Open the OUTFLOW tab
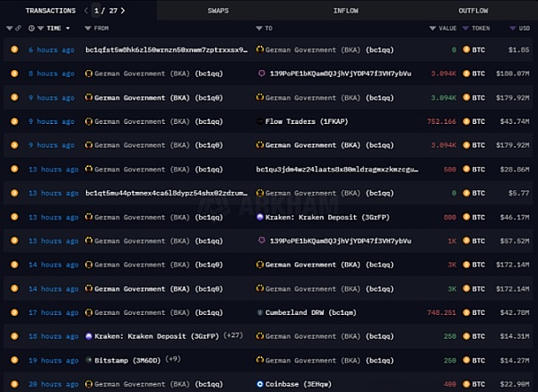This screenshot has width=538, height=392. 473,11
